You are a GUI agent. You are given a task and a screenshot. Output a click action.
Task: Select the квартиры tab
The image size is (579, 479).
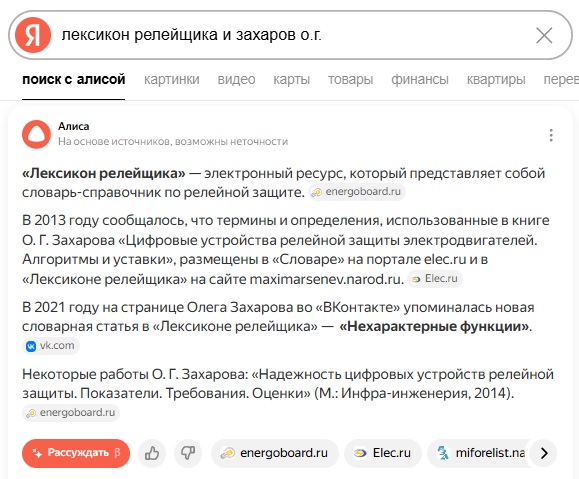496,79
